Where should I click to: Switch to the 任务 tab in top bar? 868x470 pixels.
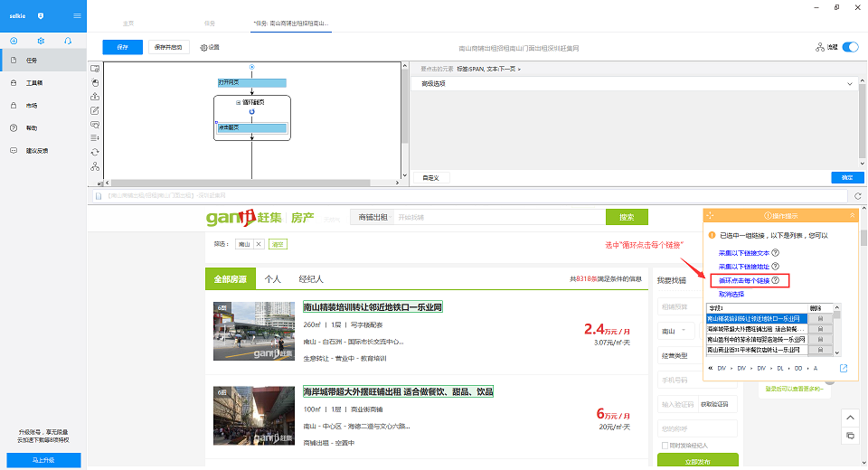209,23
